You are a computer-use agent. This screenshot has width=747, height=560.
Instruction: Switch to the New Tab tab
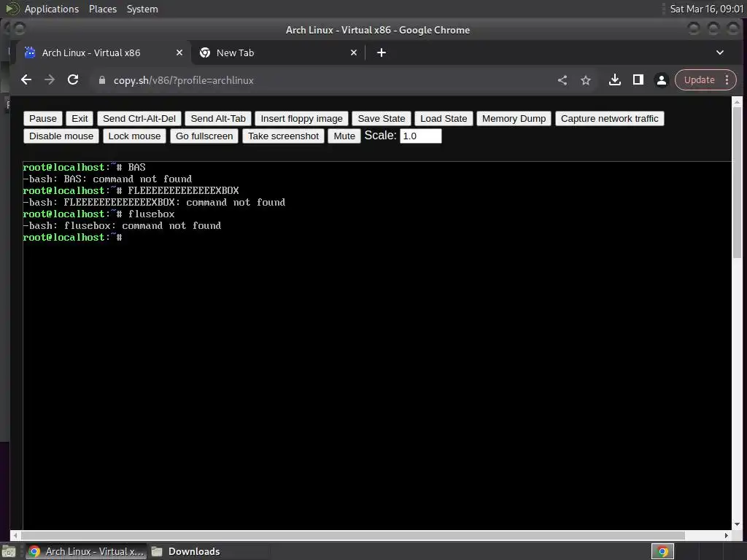tap(279, 52)
